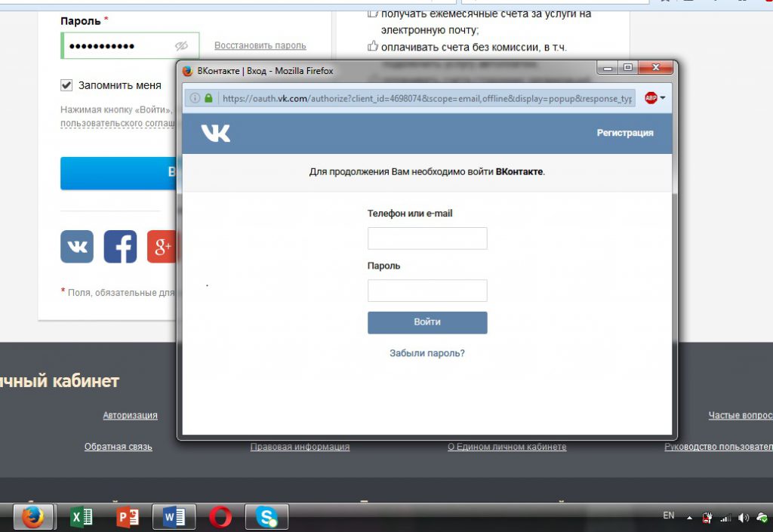Open the Обратная связь footer link
Screen dimensions: 773x532
coord(118,447)
